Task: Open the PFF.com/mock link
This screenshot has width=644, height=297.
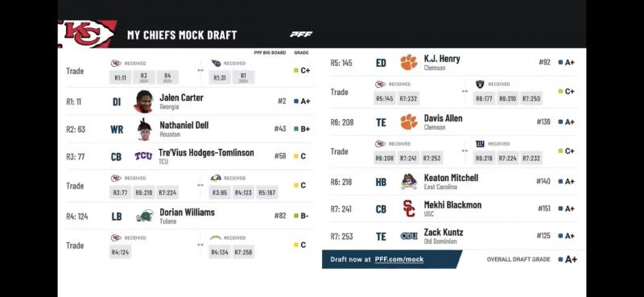Action: coord(399,259)
